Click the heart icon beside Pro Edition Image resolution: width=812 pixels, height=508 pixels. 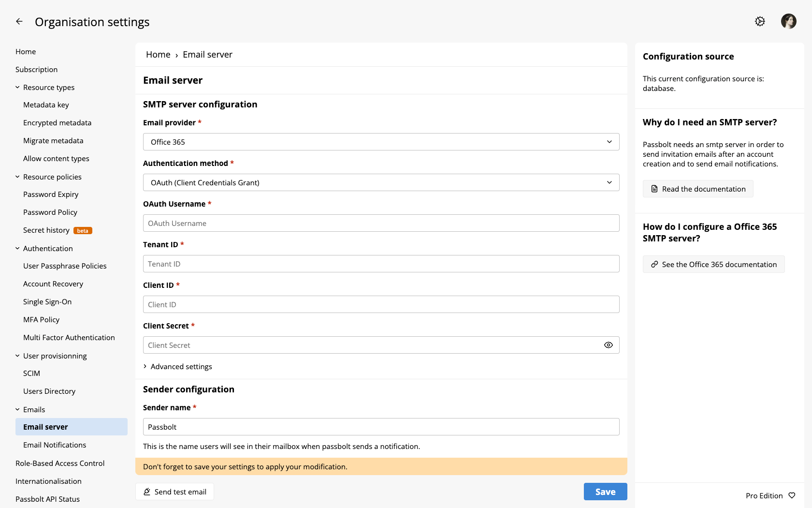pos(792,495)
